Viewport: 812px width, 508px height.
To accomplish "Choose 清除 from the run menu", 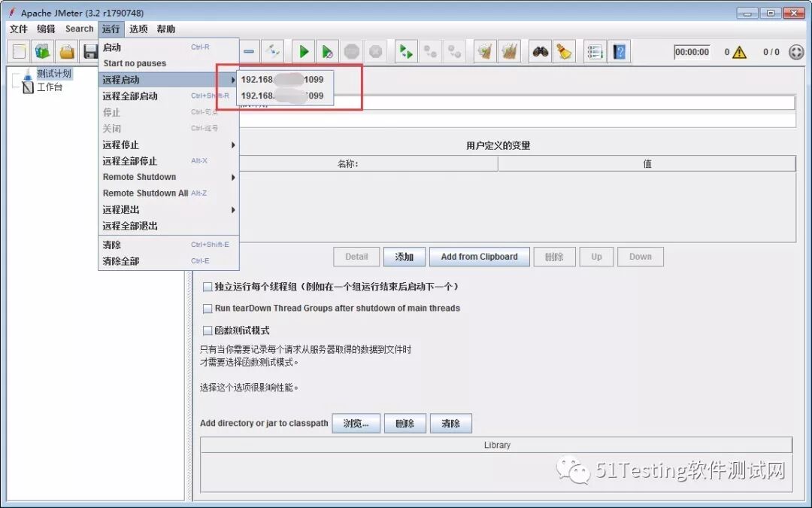I will [169, 245].
